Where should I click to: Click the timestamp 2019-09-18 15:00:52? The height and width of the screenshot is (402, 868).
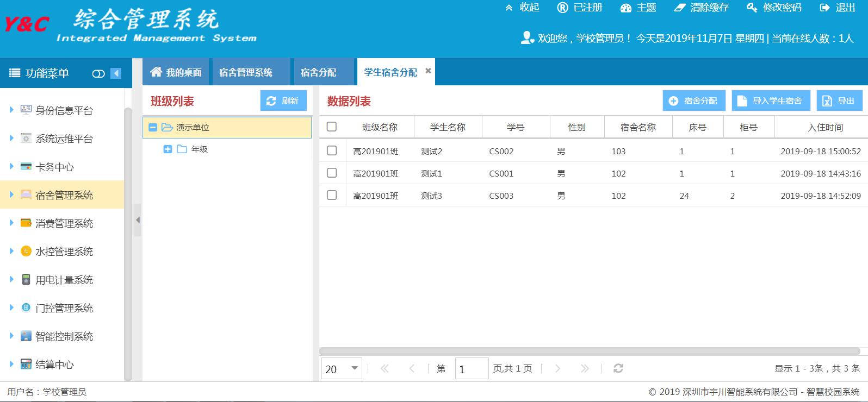821,151
